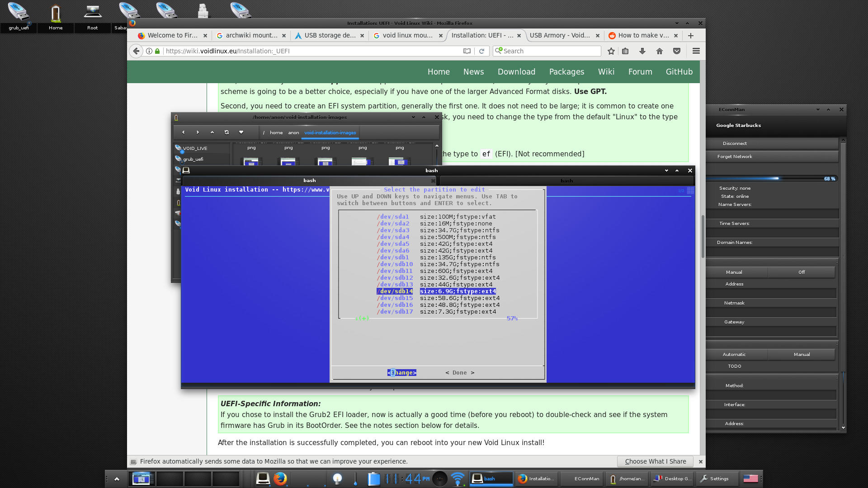Select /dev/sdb15 partition row

[438, 298]
